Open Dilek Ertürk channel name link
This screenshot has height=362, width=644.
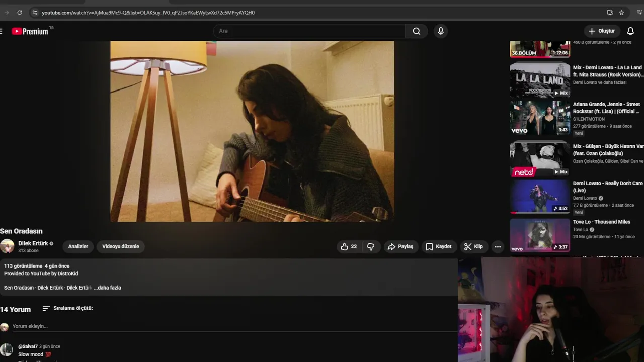click(33, 243)
